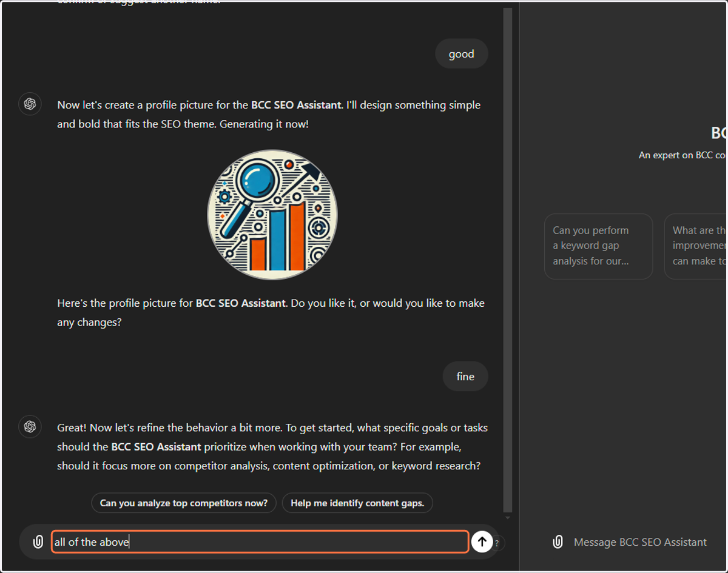Image resolution: width=728 pixels, height=573 pixels.
Task: Click the bold 'BCC SEO Assistant' in the refine-behavior message
Action: [x=156, y=447]
